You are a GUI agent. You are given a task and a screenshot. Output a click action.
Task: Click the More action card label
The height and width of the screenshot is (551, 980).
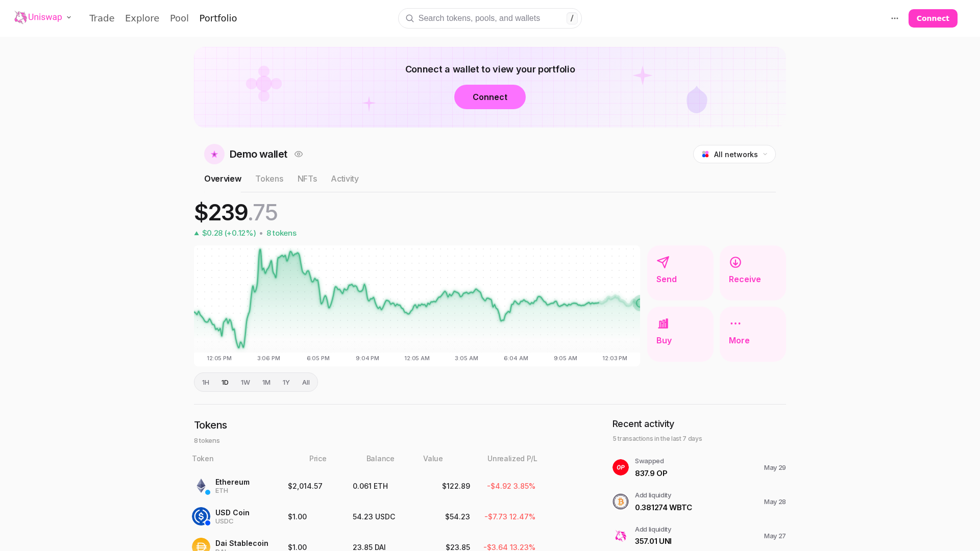[x=739, y=340]
